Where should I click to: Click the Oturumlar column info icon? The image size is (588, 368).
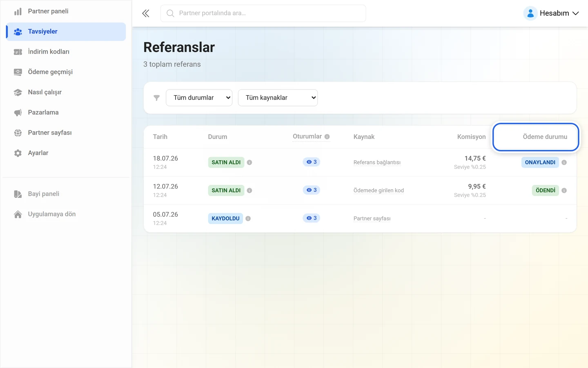[327, 137]
